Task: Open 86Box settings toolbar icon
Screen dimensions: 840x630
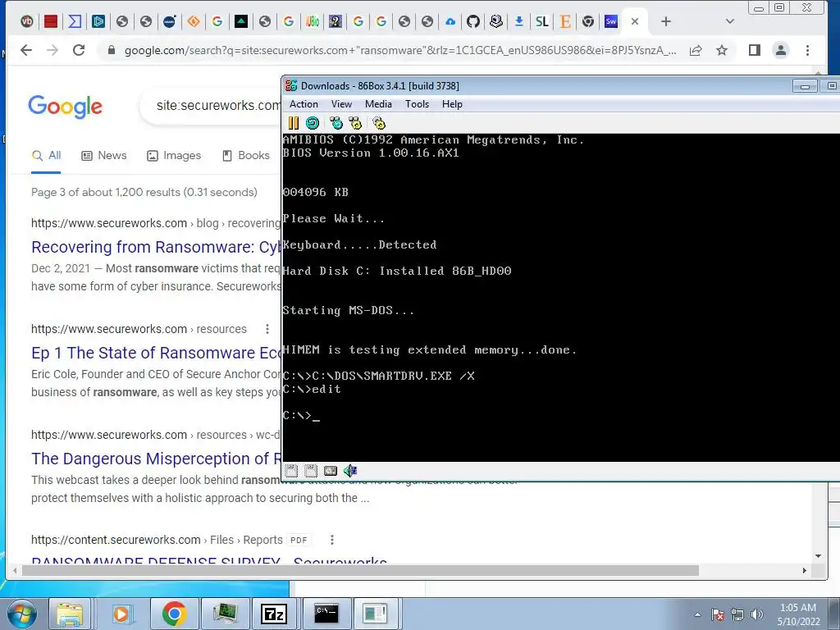Action: coord(379,123)
